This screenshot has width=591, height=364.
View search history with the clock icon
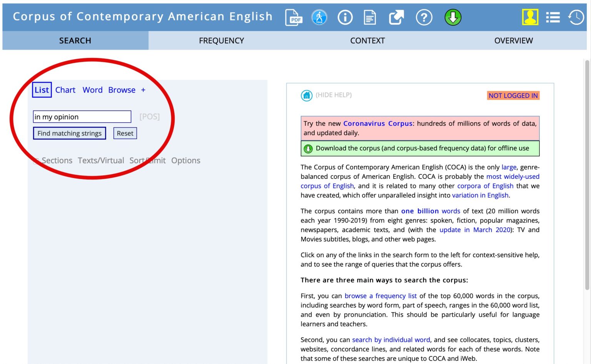[x=576, y=17]
